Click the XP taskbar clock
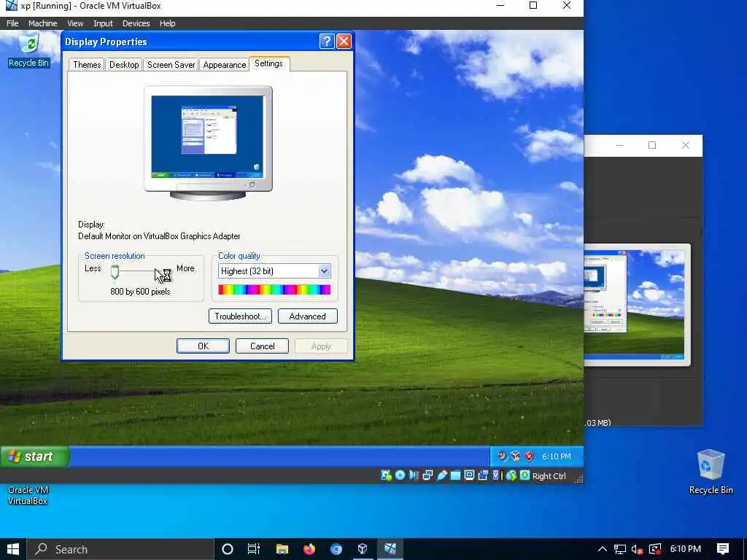This screenshot has width=747, height=560. click(x=556, y=456)
